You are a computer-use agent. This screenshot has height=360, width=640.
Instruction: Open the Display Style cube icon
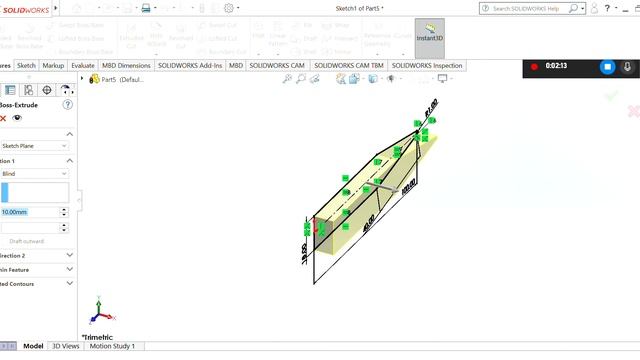pyautogui.click(x=373, y=79)
